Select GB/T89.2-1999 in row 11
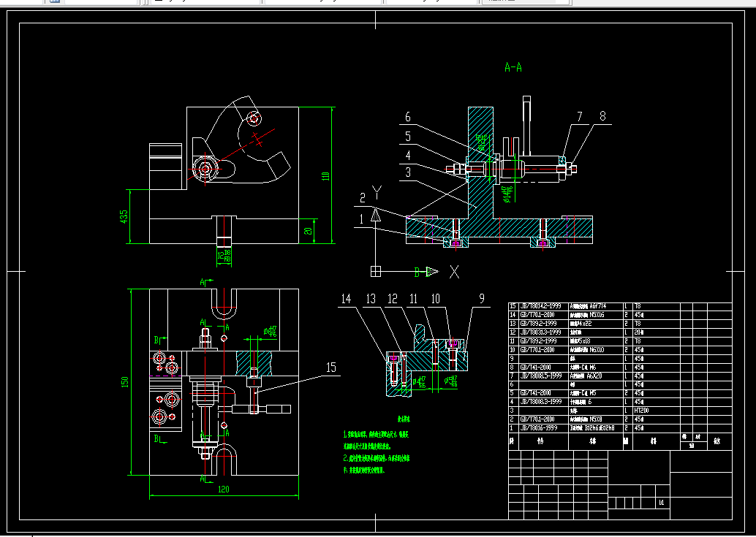This screenshot has width=756, height=537. click(538, 341)
